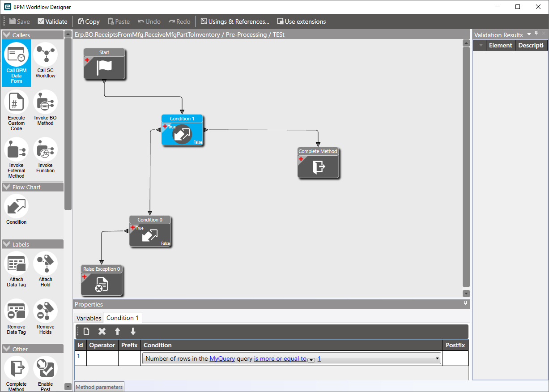Screen dimensions: 549x392
Task: Collapse the Labels section
Action: tap(6, 244)
